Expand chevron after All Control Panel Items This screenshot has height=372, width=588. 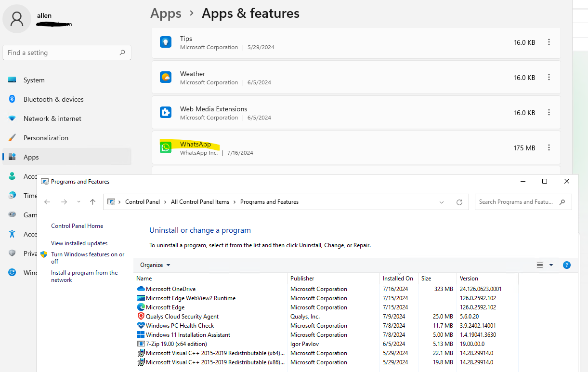(x=235, y=202)
